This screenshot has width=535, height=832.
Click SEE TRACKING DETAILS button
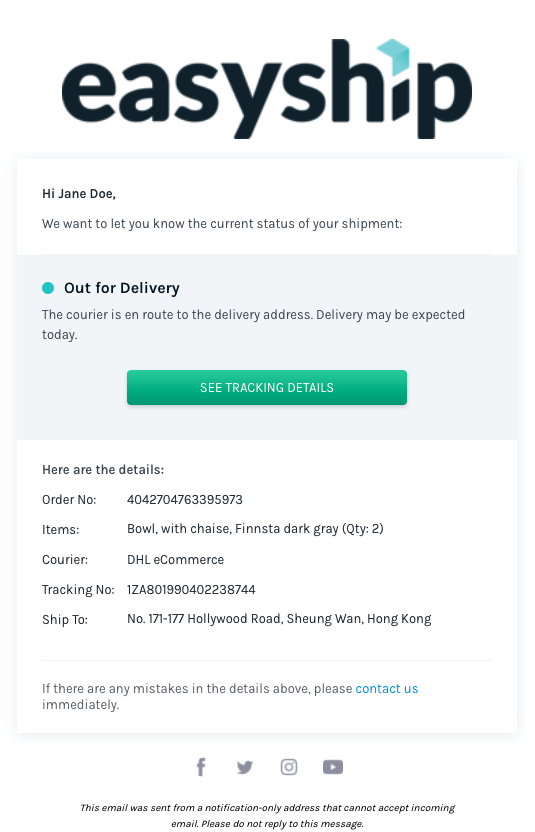(267, 387)
